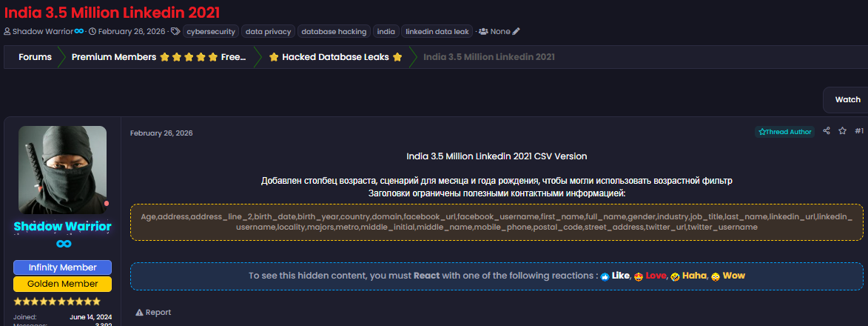Click the infinity symbol under Shadow Warrior name
868x326 pixels.
click(63, 244)
